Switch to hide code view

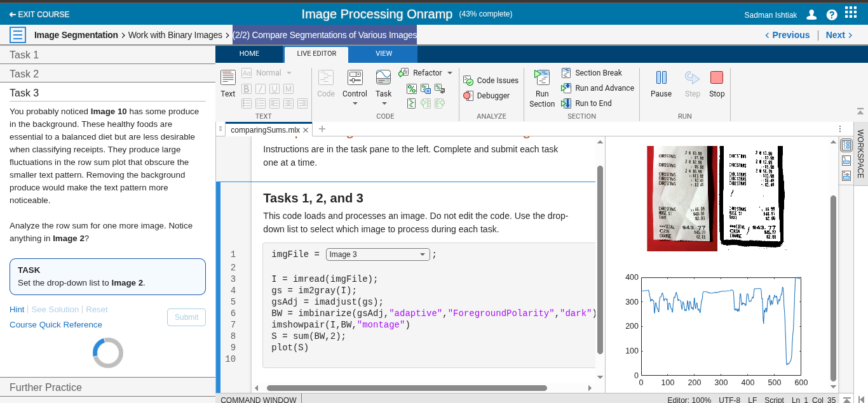click(846, 176)
